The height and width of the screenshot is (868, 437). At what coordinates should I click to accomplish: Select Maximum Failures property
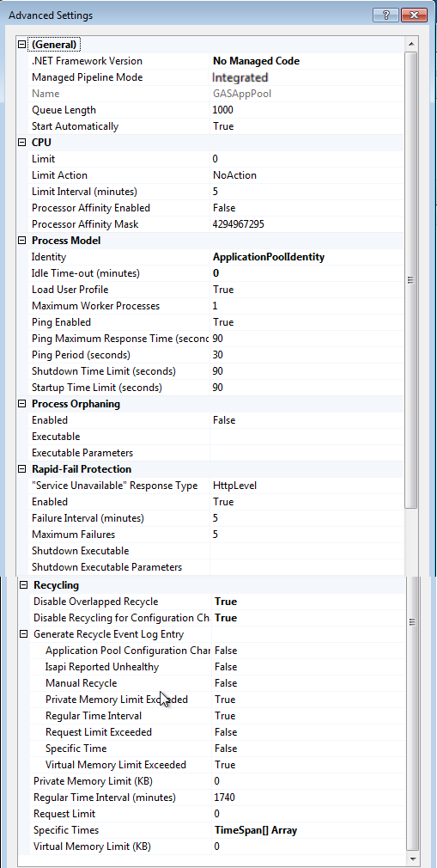pos(74,535)
